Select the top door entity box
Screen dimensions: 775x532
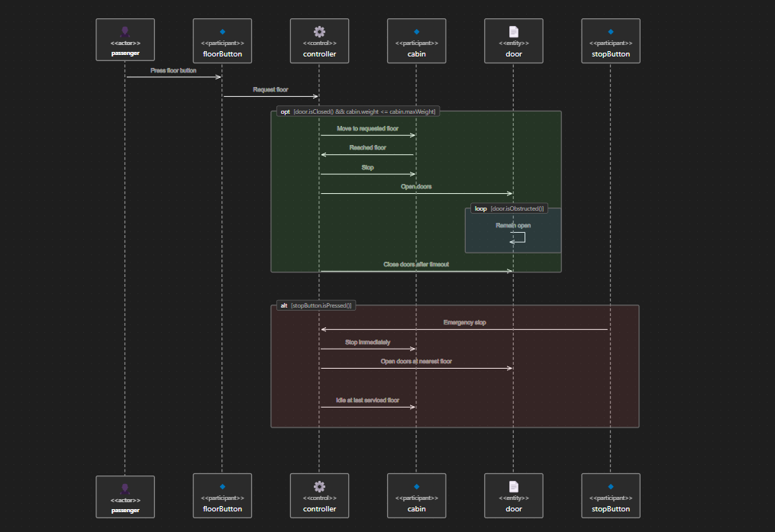tap(514, 41)
